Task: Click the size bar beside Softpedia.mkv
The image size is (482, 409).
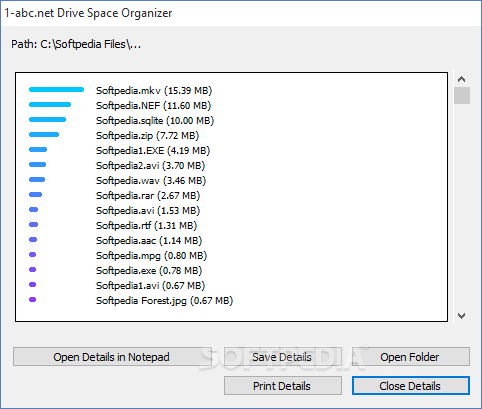Action: pyautogui.click(x=56, y=89)
